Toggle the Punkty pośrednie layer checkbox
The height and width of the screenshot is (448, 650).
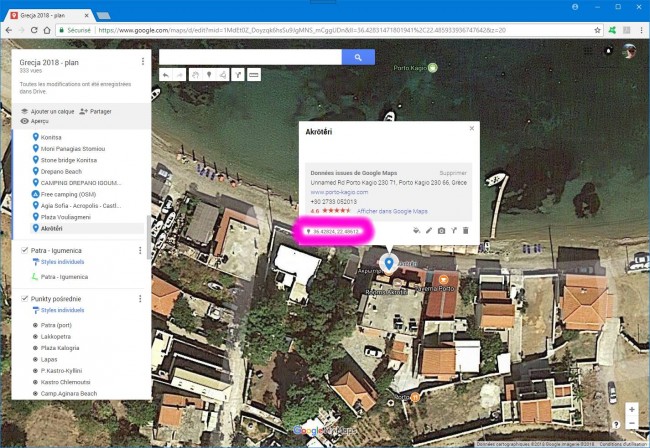[24, 299]
